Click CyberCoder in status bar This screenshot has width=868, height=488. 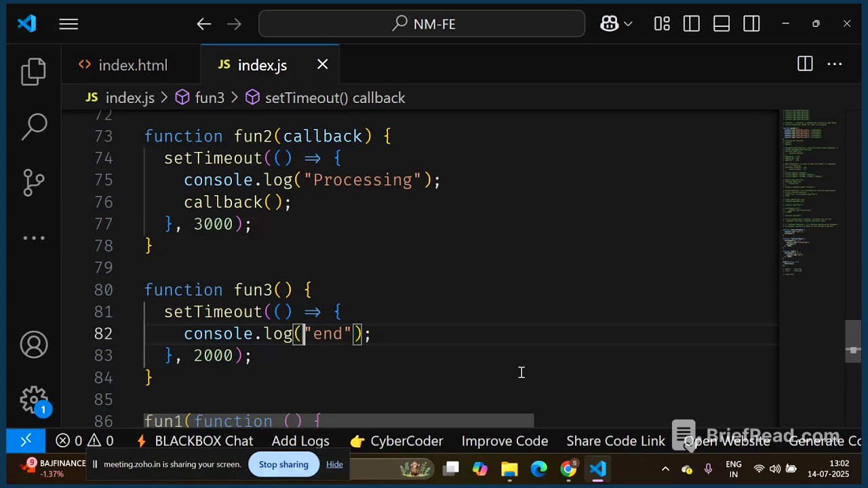(x=396, y=441)
